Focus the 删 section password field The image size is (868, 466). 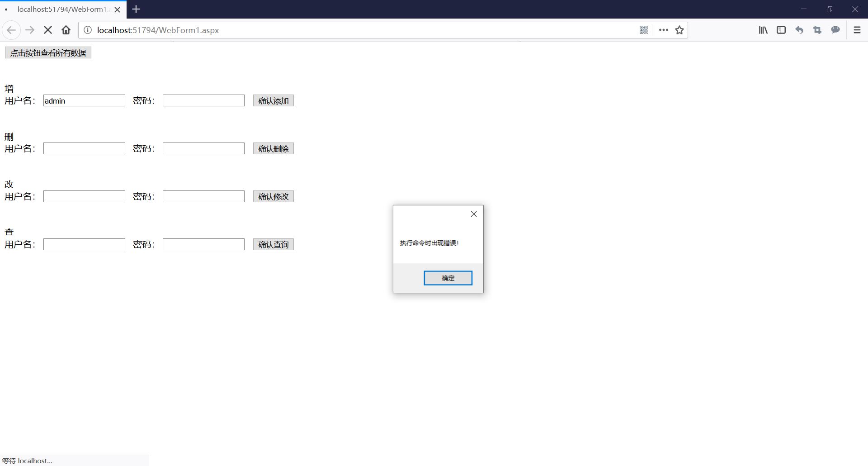tap(203, 148)
